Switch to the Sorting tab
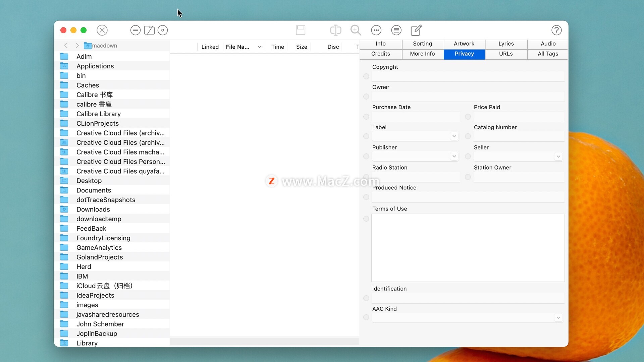Viewport: 644px width, 362px height. click(x=423, y=44)
